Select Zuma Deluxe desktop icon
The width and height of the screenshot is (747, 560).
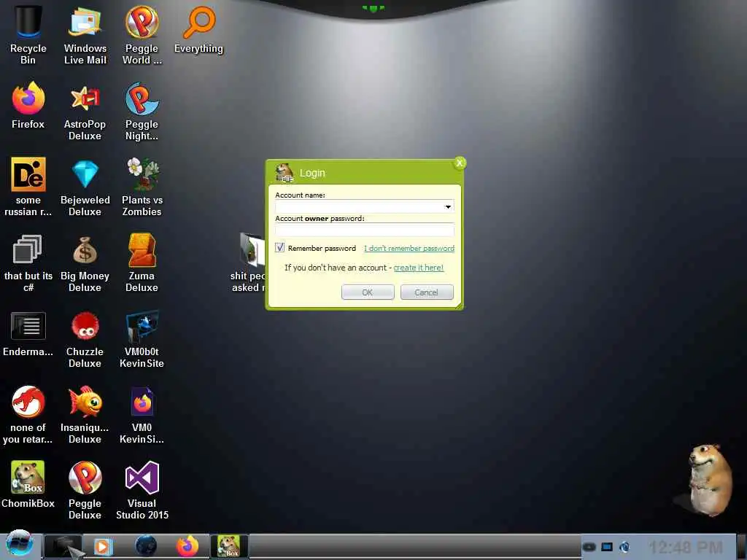142,262
